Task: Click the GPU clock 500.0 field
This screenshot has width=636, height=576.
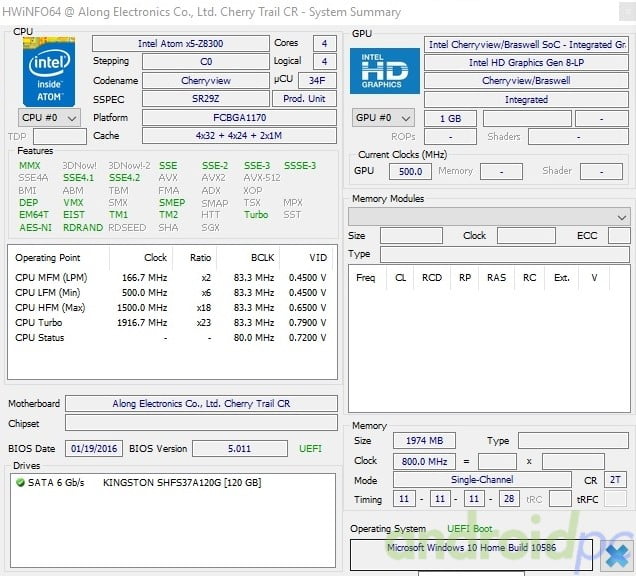Action: 410,171
